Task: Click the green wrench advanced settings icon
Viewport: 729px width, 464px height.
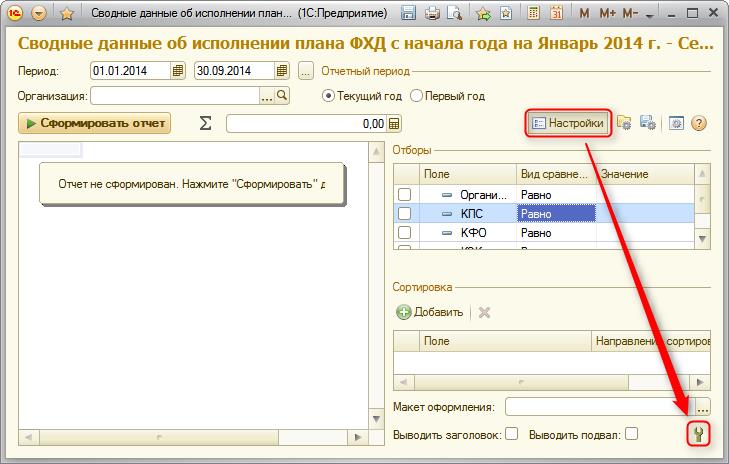Action: coord(698,434)
